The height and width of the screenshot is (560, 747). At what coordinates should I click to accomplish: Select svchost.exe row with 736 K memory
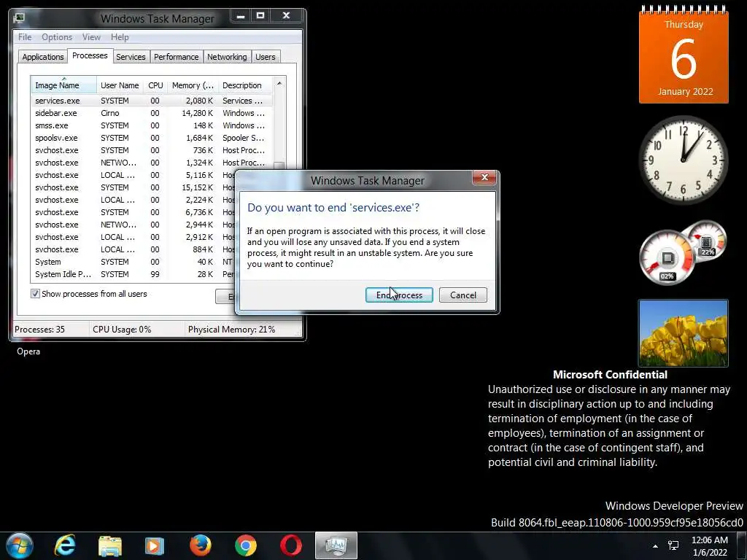(x=152, y=150)
